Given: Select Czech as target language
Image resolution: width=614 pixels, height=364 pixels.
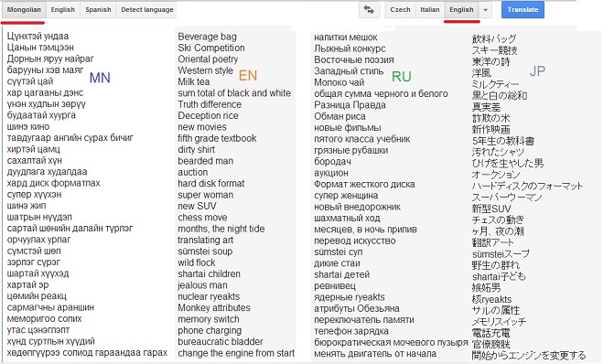Looking at the screenshot, I should click(x=400, y=10).
